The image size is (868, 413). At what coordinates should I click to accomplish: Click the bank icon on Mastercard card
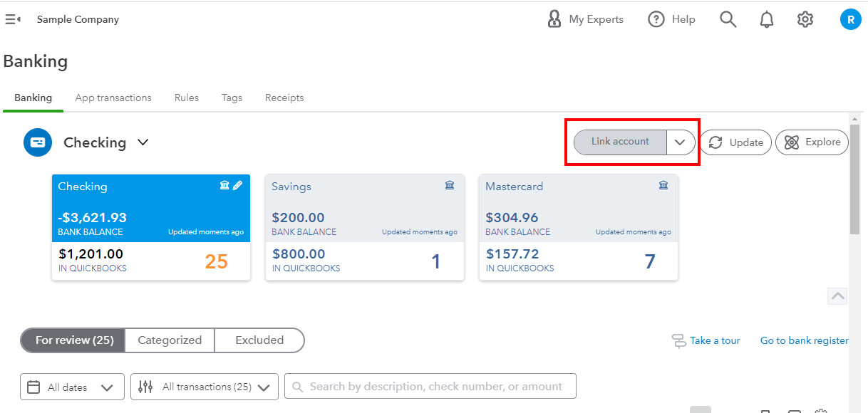(663, 185)
